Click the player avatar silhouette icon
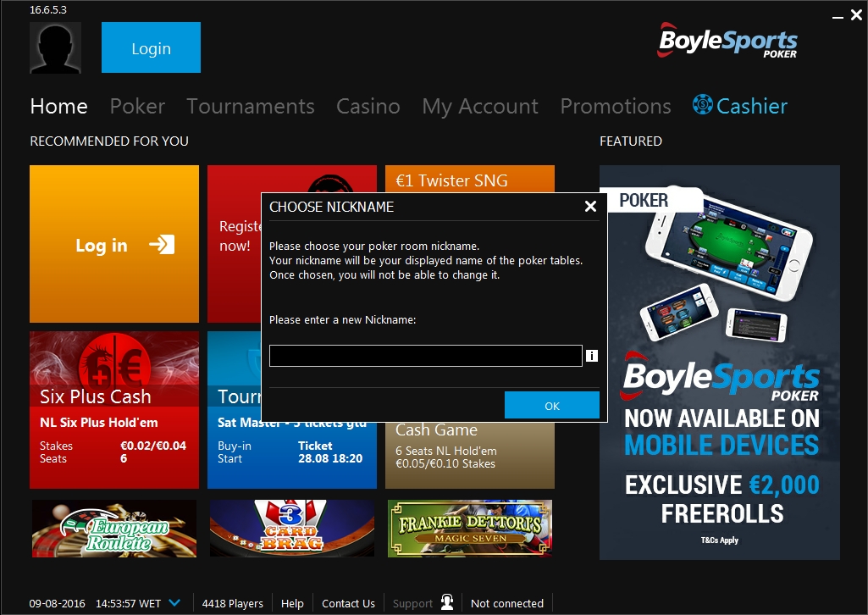The image size is (868, 615). (55, 47)
